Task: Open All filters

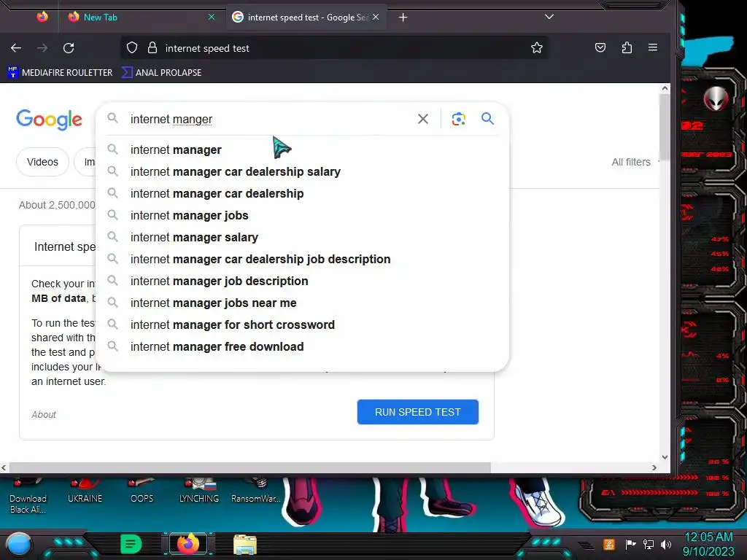Action: pyautogui.click(x=631, y=162)
